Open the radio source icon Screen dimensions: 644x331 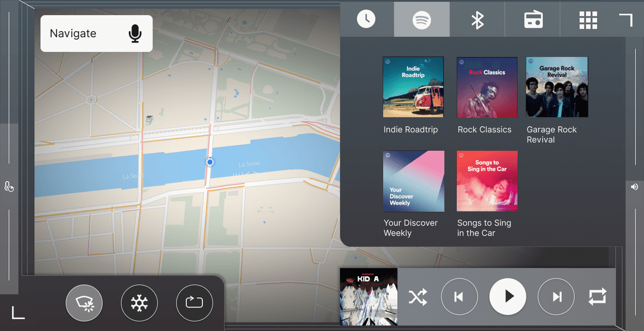532,19
